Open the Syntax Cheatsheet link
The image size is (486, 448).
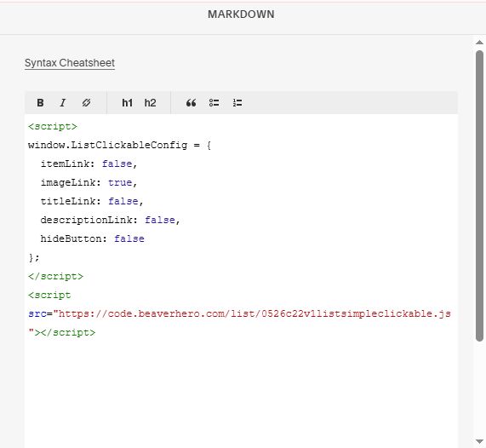pyautogui.click(x=70, y=63)
